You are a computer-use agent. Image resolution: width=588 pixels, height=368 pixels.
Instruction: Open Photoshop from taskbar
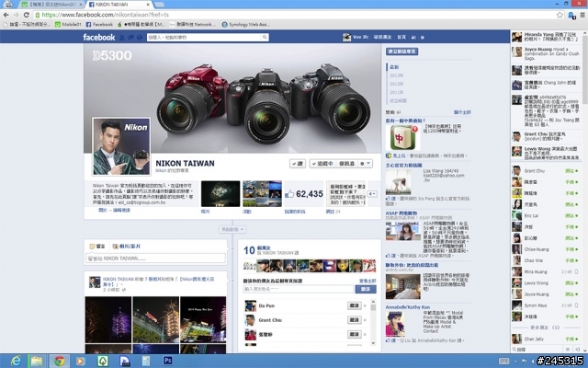168,361
